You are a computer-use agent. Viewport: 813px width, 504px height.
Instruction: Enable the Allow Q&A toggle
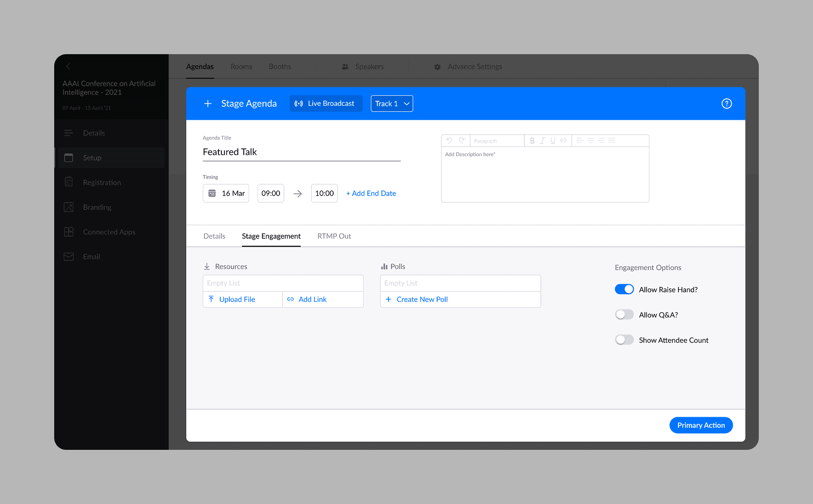point(624,314)
